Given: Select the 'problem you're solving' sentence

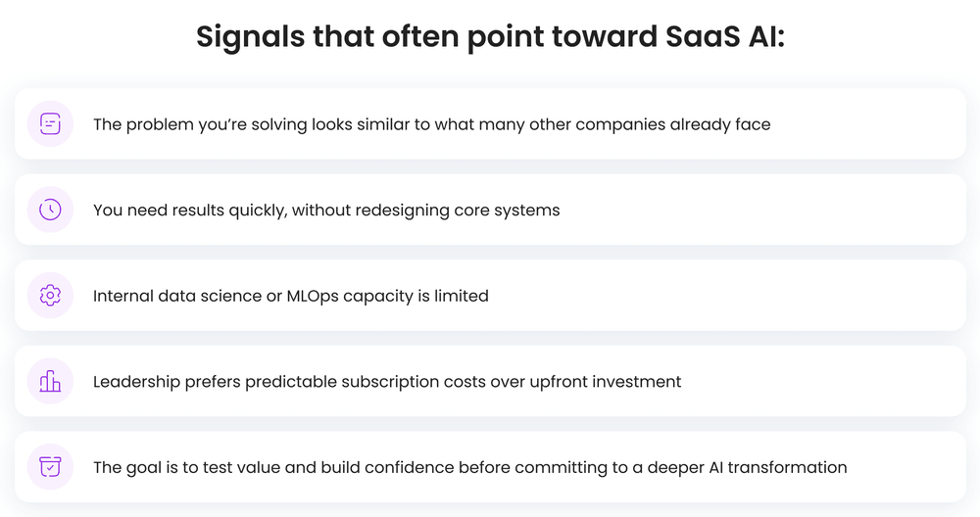Looking at the screenshot, I should click(431, 124).
